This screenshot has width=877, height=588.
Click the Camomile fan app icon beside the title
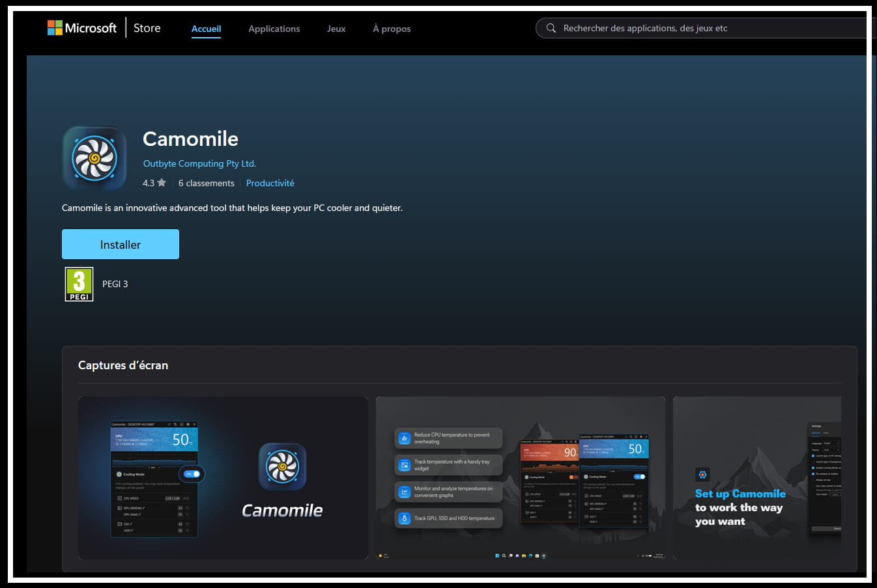[94, 158]
